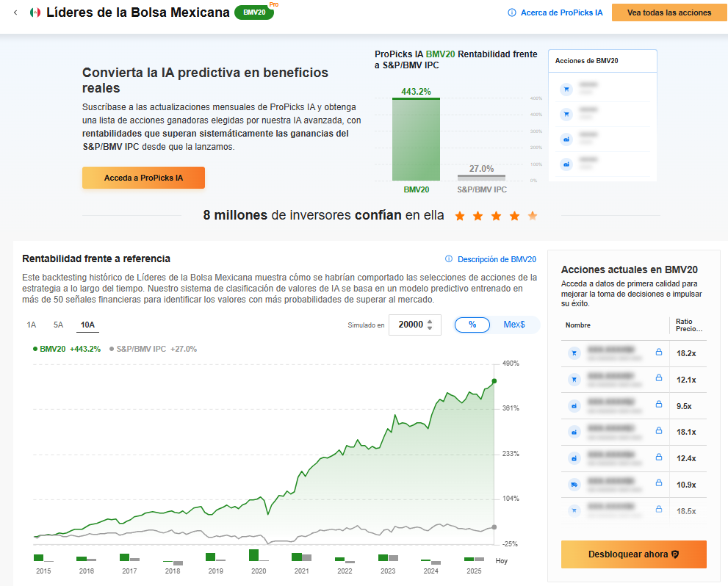The height and width of the screenshot is (586, 728).
Task: Click lock icon in 10.9x row
Action: click(x=658, y=483)
